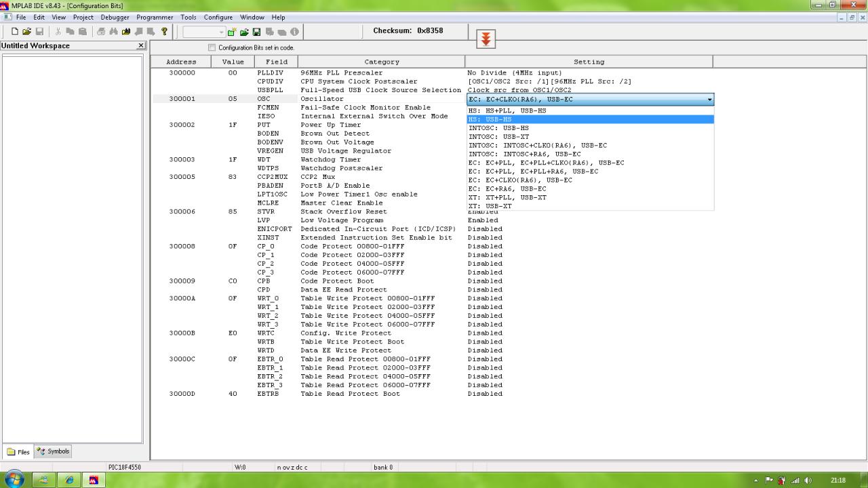The width and height of the screenshot is (868, 488).
Task: Click the greyed info circle icon
Action: coord(294,32)
